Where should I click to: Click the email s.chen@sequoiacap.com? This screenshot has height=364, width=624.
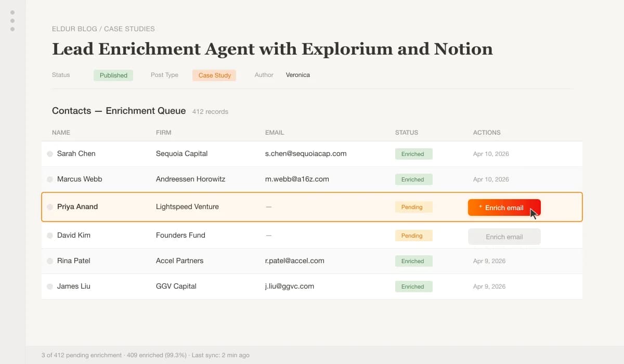(x=306, y=153)
